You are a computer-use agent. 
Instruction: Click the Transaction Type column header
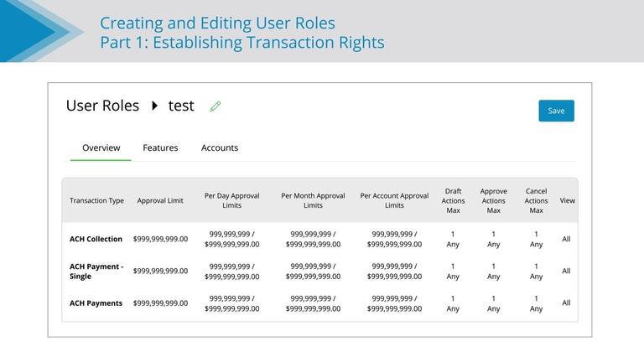[96, 200]
